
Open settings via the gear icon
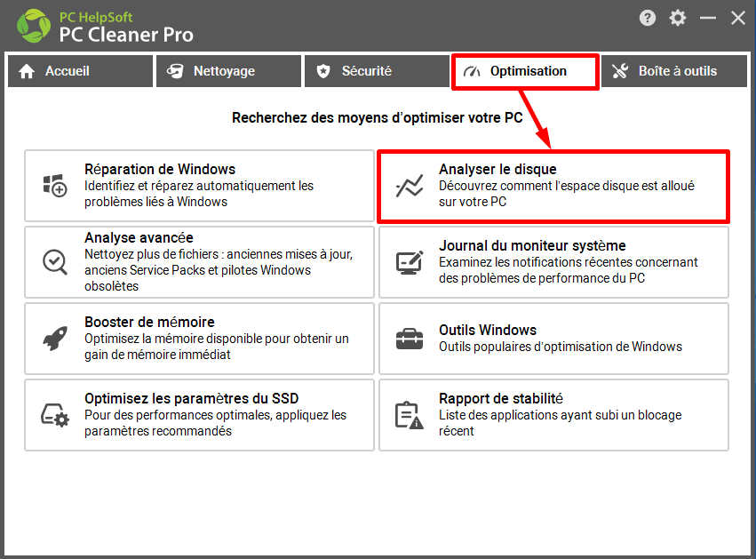tap(678, 19)
